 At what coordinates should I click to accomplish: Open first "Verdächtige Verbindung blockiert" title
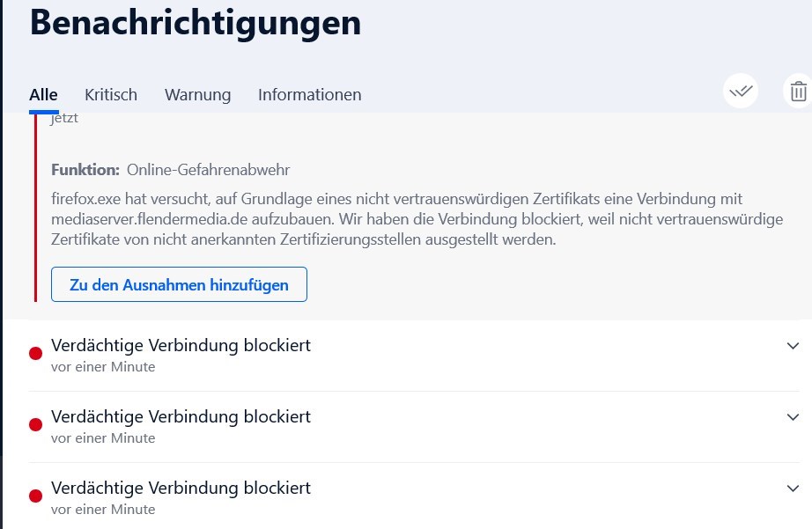click(x=181, y=345)
